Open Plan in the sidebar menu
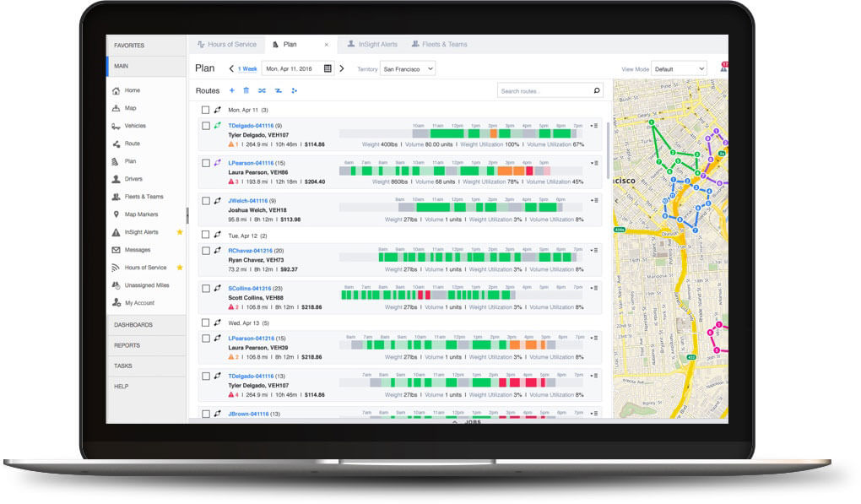The height and width of the screenshot is (504, 861). [x=130, y=161]
